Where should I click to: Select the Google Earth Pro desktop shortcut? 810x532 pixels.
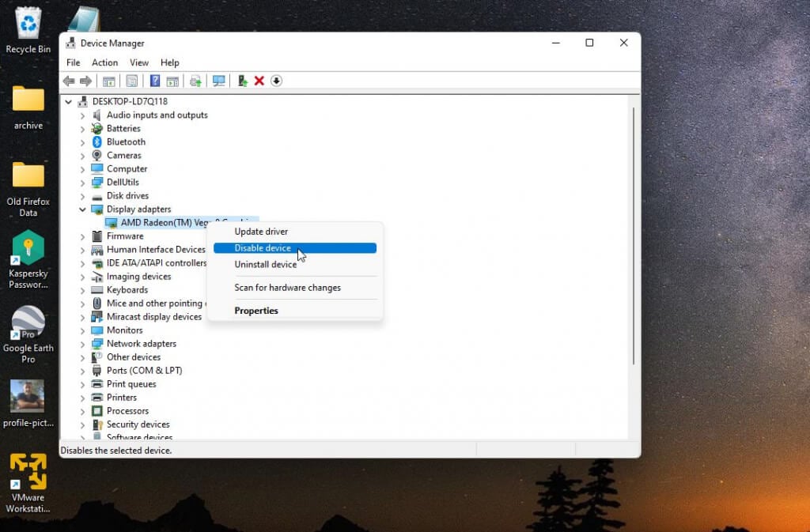[x=28, y=335]
